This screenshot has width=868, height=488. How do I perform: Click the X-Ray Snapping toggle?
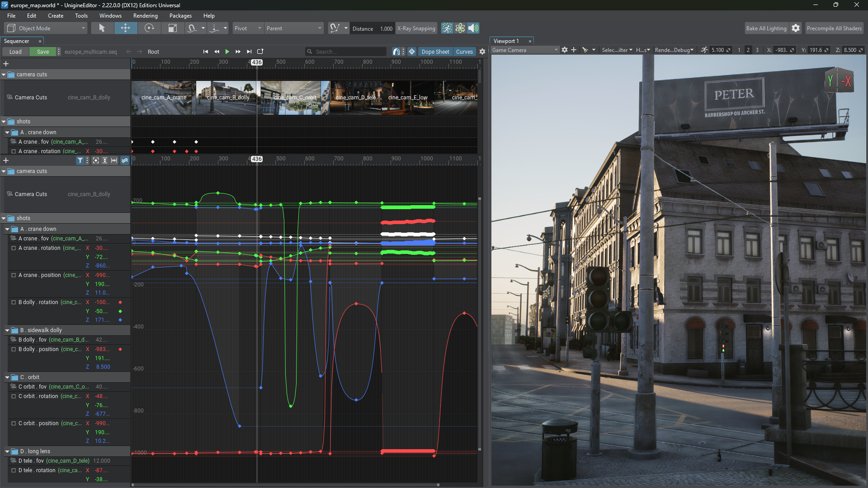coord(416,28)
